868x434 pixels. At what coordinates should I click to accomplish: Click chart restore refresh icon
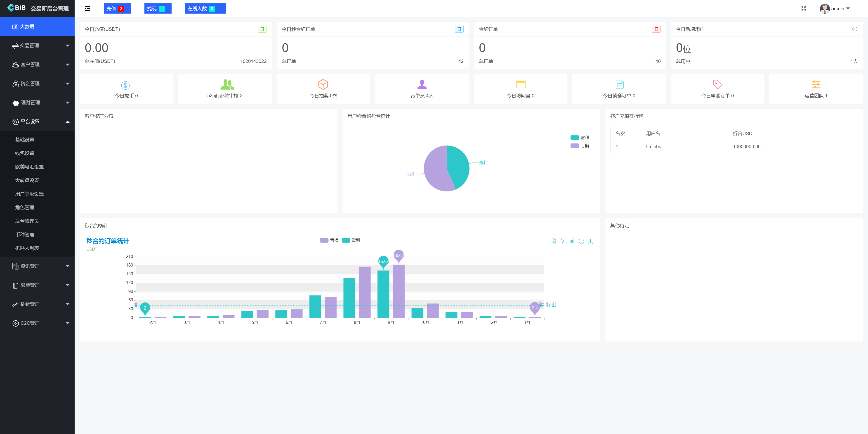581,241
